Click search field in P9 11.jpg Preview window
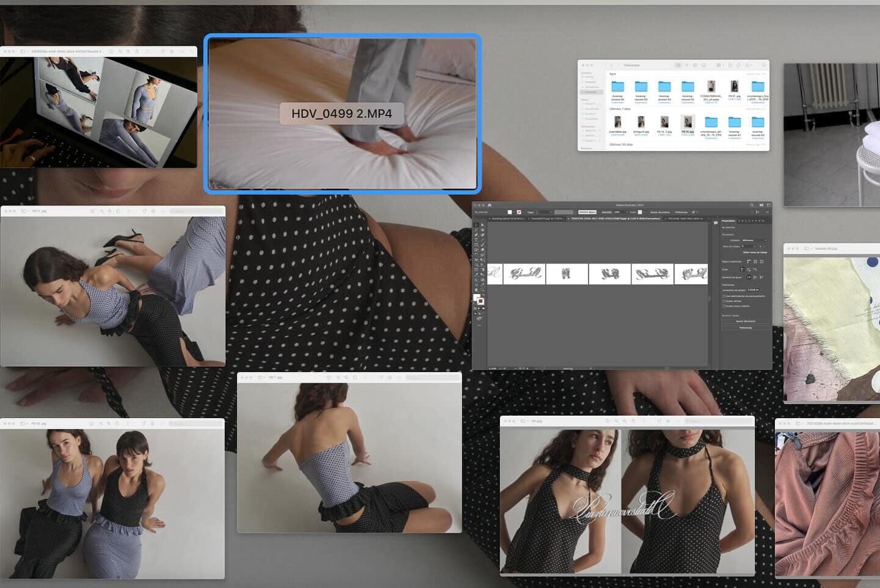Screen dimensions: 880x588 point(196,211)
